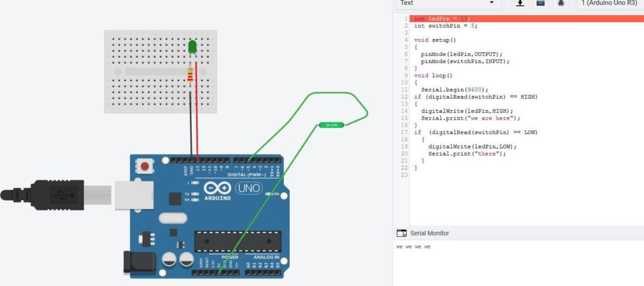Click line number 12 in code gutter

tap(406, 97)
